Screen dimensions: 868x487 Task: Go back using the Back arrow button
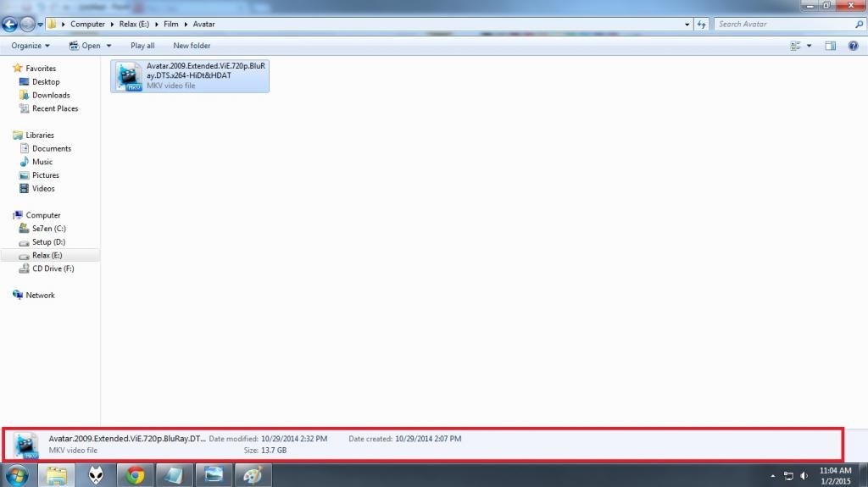point(10,25)
